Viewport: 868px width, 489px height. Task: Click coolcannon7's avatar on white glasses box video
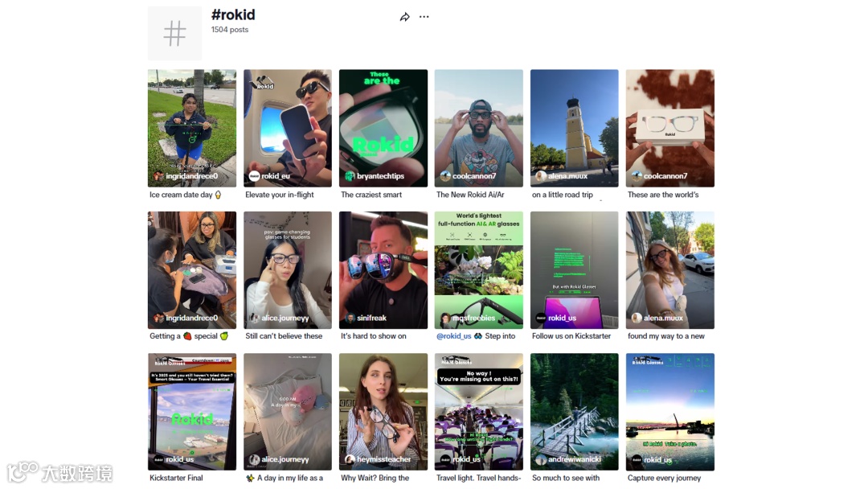pos(637,176)
